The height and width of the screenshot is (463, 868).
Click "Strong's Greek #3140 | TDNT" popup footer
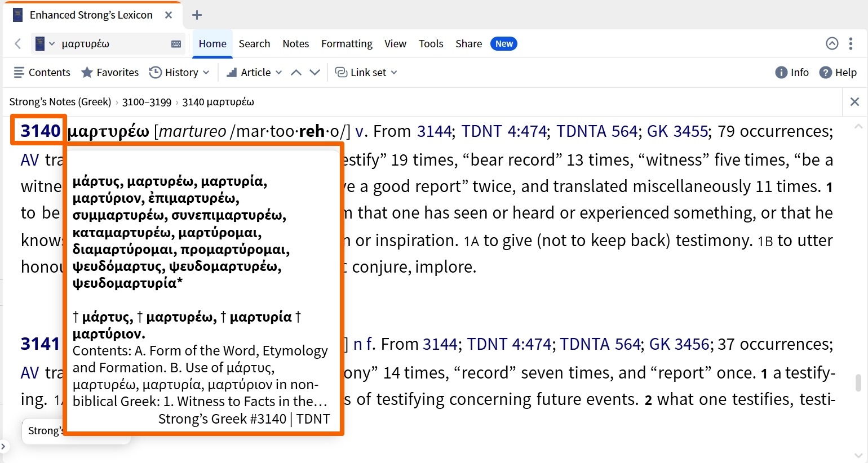244,419
